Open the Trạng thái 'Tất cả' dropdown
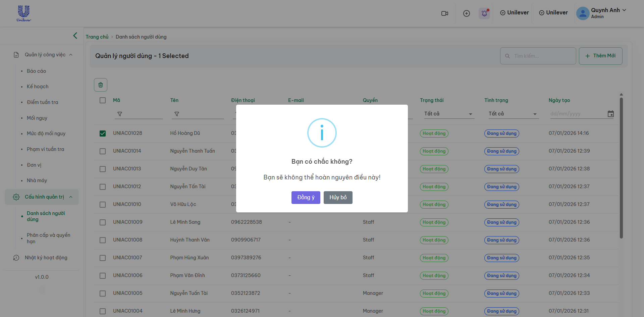The width and height of the screenshot is (644, 317). (x=448, y=114)
